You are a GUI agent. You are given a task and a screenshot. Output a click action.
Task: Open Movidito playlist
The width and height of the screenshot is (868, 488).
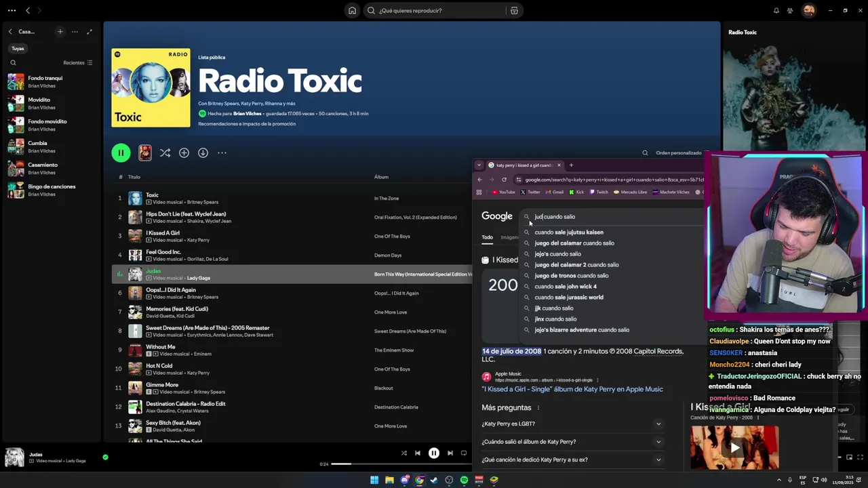[x=51, y=103]
